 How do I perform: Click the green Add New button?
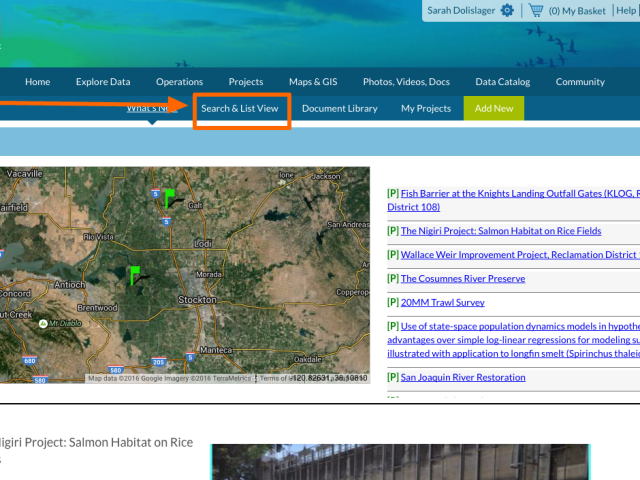tap(493, 108)
